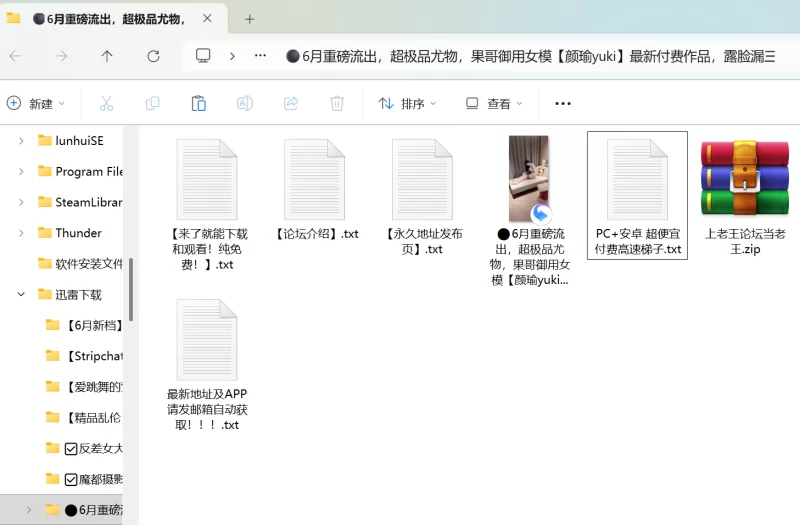
Task: Toggle checkbox beside the 反差女大 folder
Action: click(71, 449)
